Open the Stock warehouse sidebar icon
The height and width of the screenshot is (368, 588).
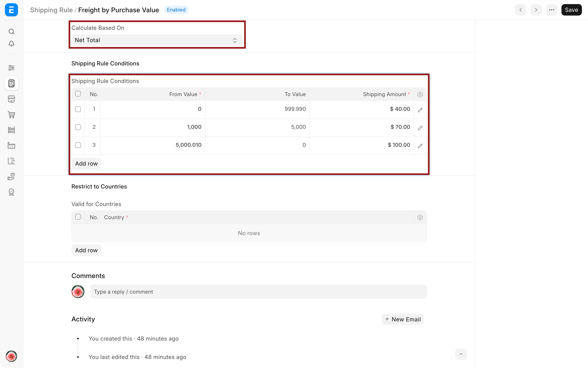(11, 130)
